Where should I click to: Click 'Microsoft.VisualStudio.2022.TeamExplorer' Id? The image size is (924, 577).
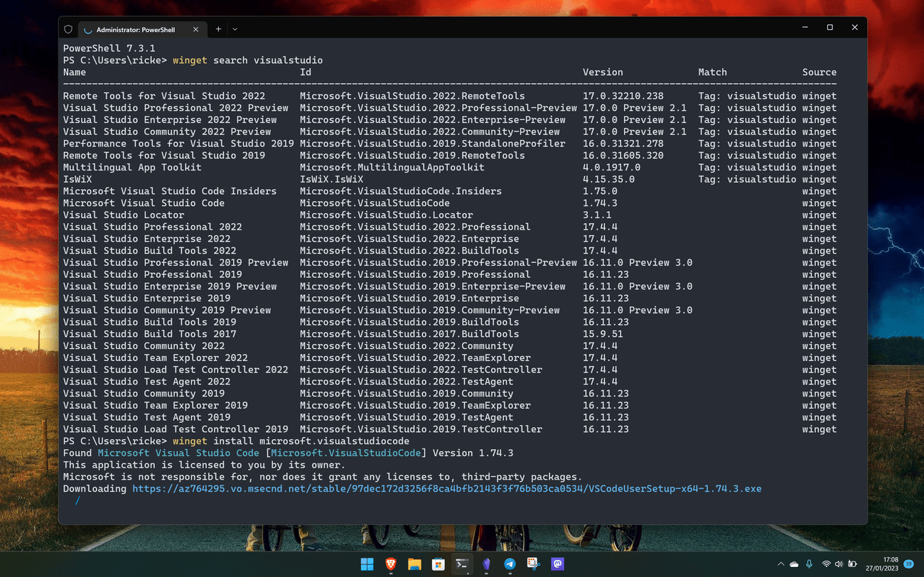coord(415,358)
